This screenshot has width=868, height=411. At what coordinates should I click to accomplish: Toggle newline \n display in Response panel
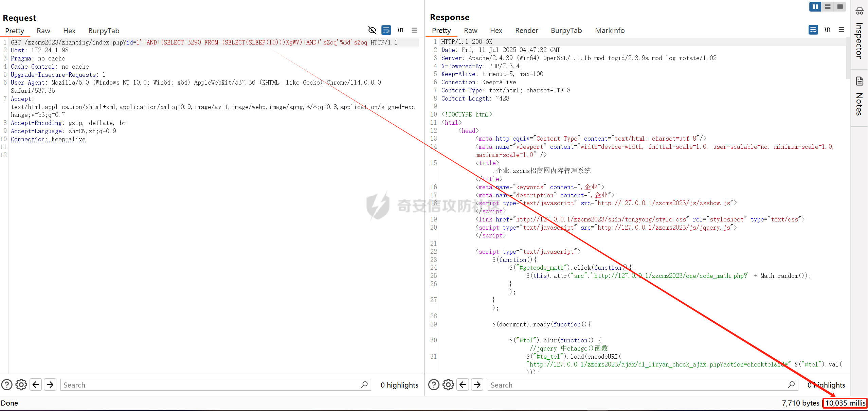click(x=827, y=30)
